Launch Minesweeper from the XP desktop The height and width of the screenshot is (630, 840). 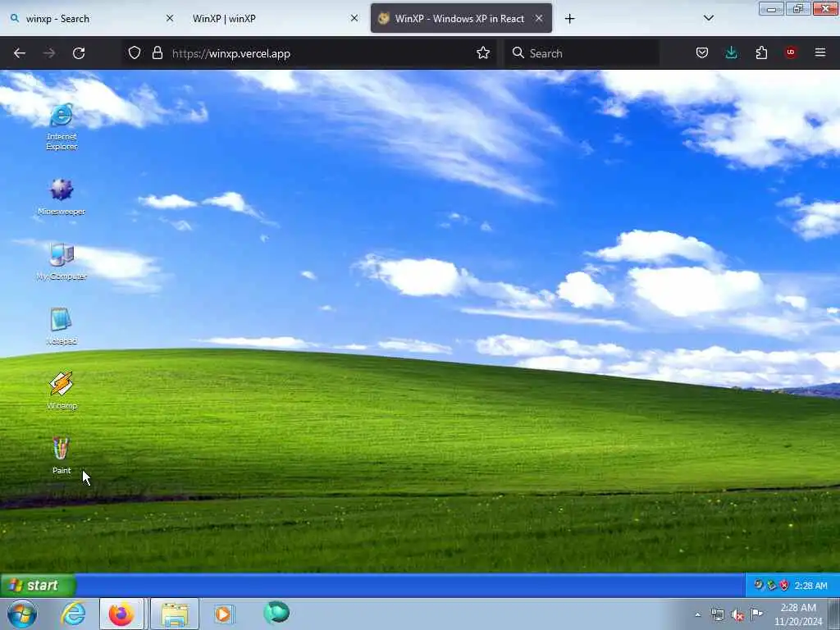point(62,196)
